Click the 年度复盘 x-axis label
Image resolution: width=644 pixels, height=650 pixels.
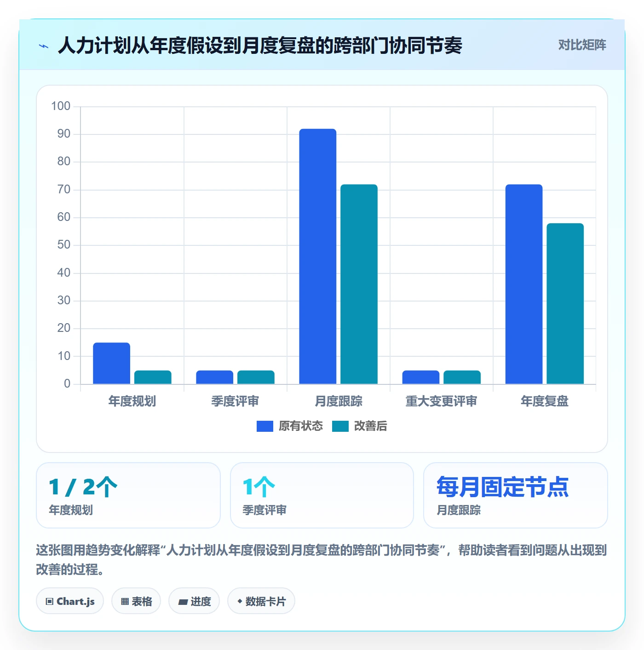pos(545,401)
